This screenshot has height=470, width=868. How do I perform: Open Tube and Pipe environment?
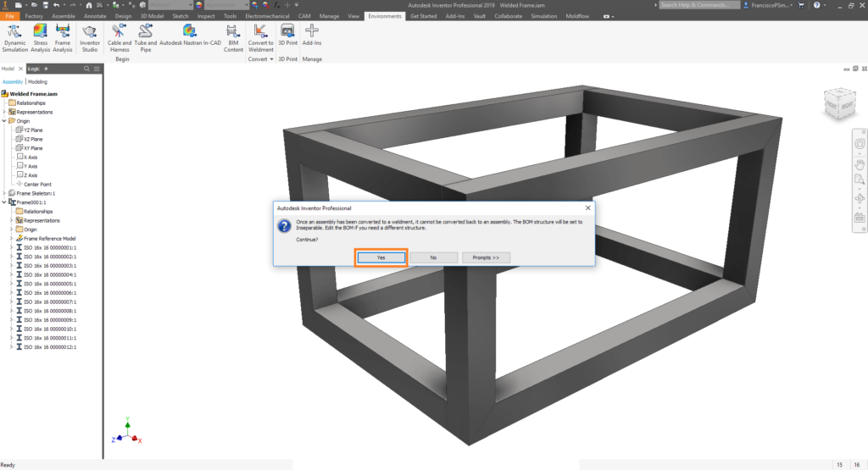coord(145,37)
